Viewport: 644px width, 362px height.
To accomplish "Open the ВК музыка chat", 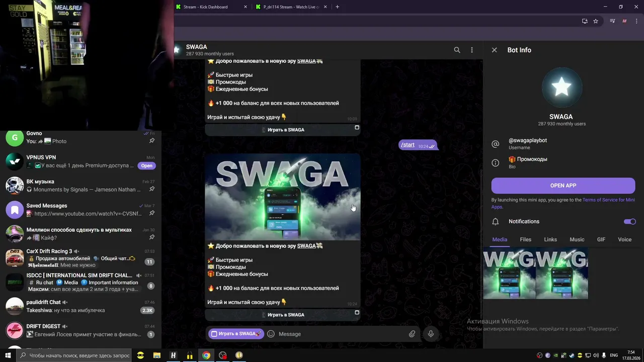I will [x=80, y=186].
